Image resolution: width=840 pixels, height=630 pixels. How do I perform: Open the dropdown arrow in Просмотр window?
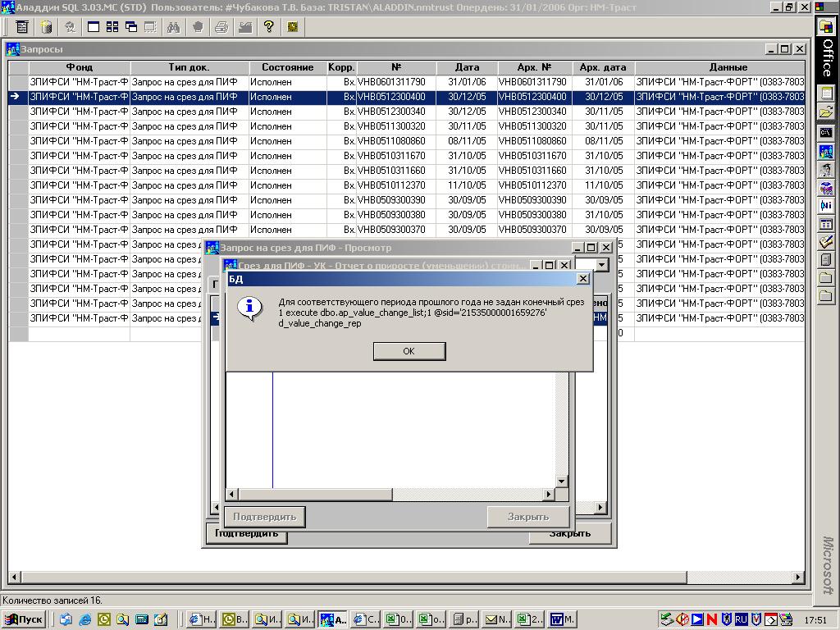(x=601, y=265)
